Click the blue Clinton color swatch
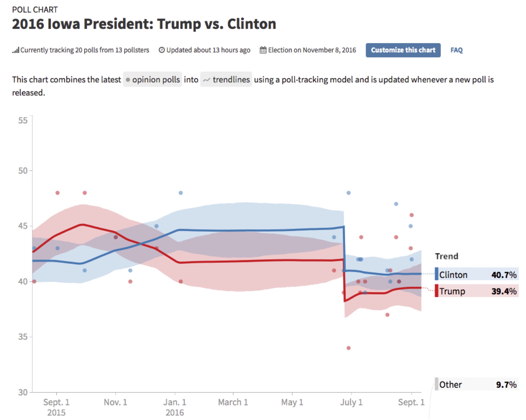Image resolution: width=526 pixels, height=420 pixels. 436,274
